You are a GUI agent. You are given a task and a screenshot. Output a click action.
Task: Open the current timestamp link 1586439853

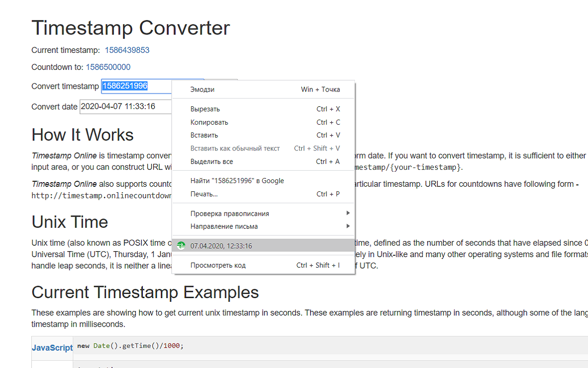[127, 50]
